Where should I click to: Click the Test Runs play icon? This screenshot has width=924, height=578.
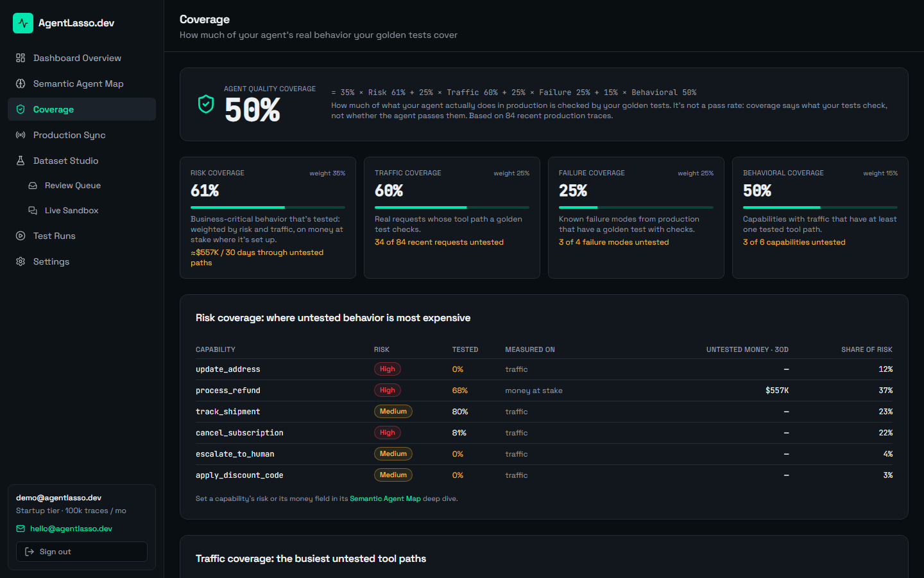[x=21, y=236]
